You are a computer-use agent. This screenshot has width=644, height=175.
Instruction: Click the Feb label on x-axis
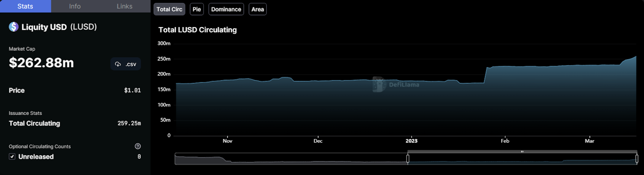[505, 141]
